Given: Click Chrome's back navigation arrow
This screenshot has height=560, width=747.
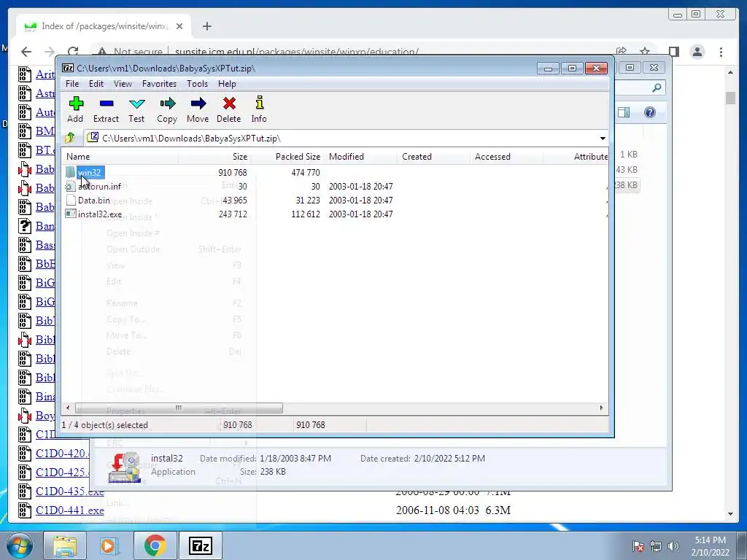Looking at the screenshot, I should pos(26,52).
